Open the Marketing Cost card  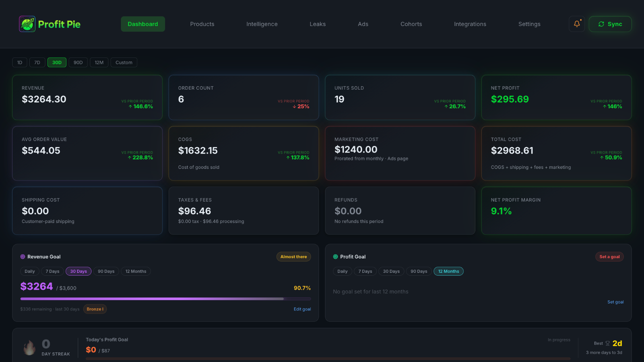[x=400, y=153]
